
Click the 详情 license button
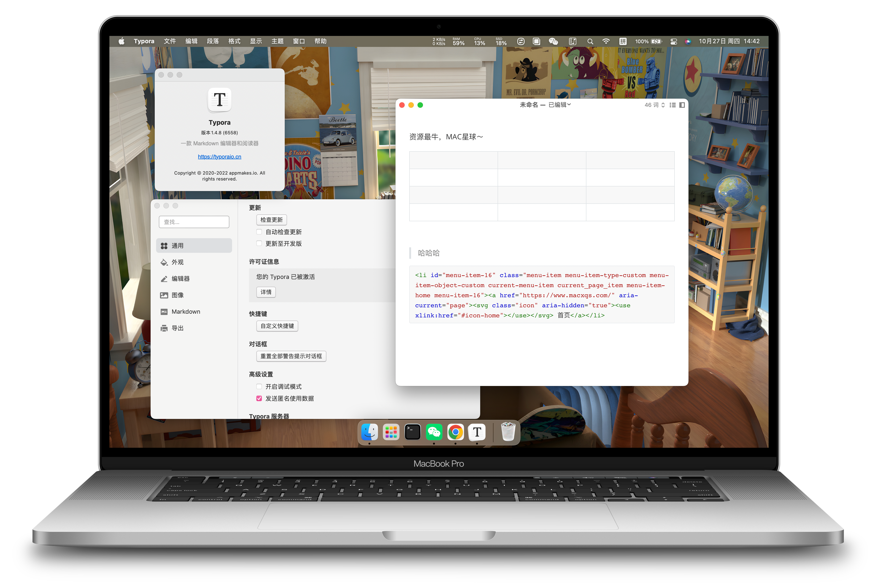click(x=266, y=292)
